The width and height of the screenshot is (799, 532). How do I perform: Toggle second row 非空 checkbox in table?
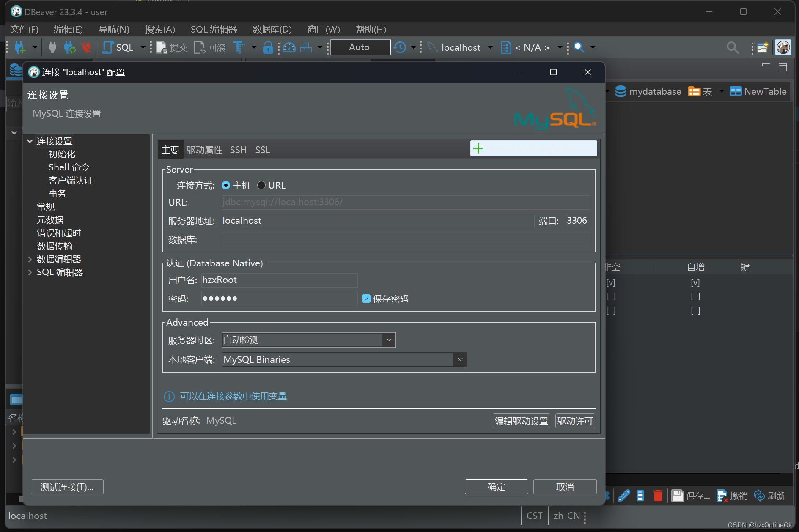coord(611,296)
